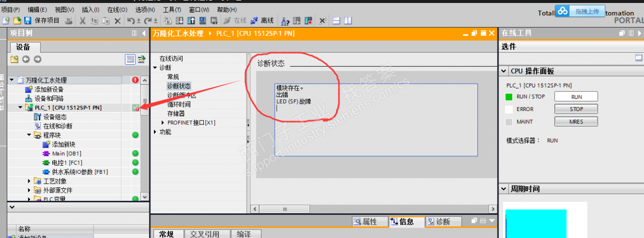Viewport: 644px width, 238px height.
Task: Download to device toolbar icon
Action: pyautogui.click(x=179, y=21)
